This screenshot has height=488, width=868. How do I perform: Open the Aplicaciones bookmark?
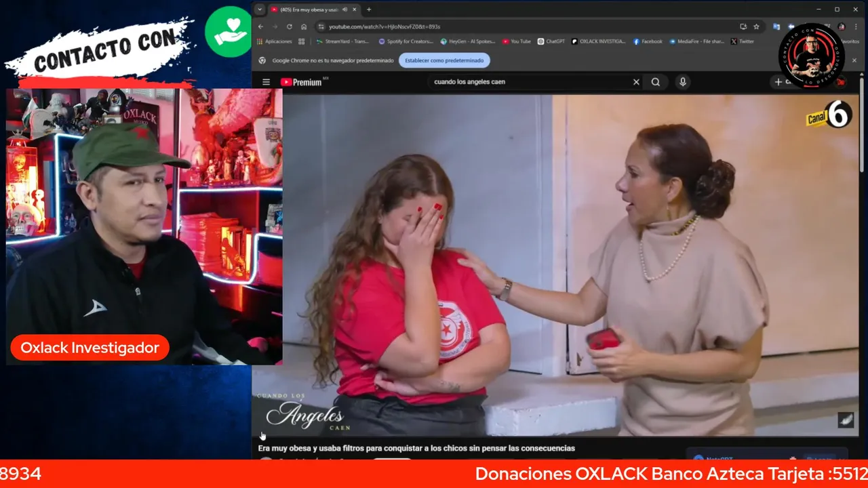274,41
